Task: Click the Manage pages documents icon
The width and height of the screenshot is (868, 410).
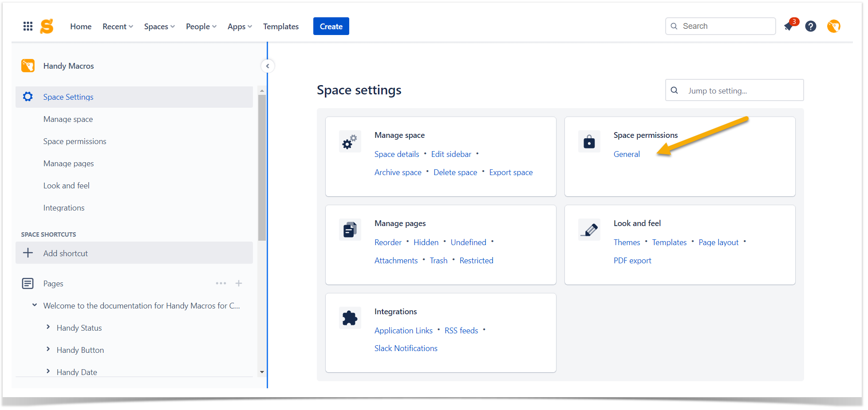Action: click(350, 230)
